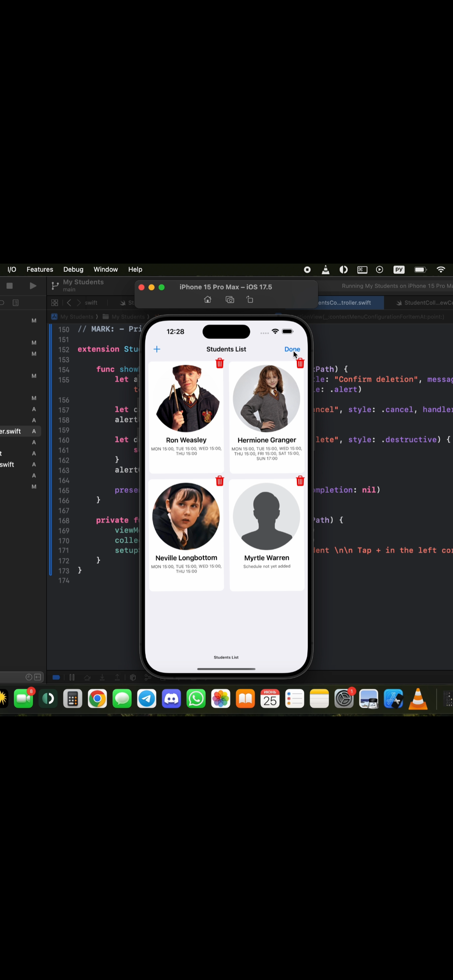This screenshot has width=453, height=980.
Task: Open the Help menu
Action: coord(135,269)
